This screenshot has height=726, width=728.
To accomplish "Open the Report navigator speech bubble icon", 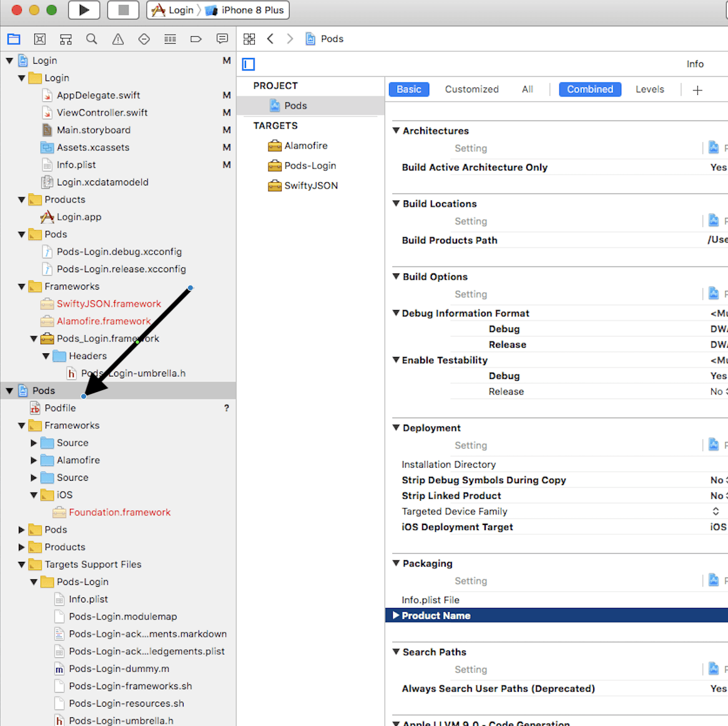I will tap(222, 39).
